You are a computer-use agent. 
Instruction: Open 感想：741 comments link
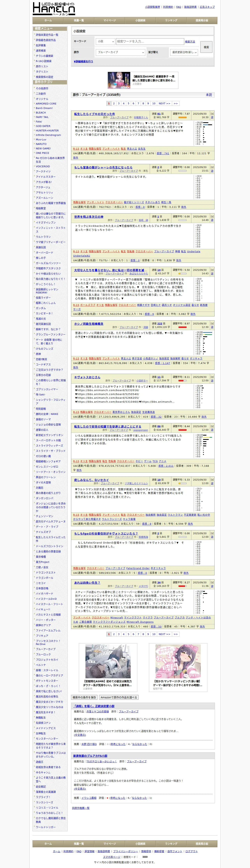[163, 153]
